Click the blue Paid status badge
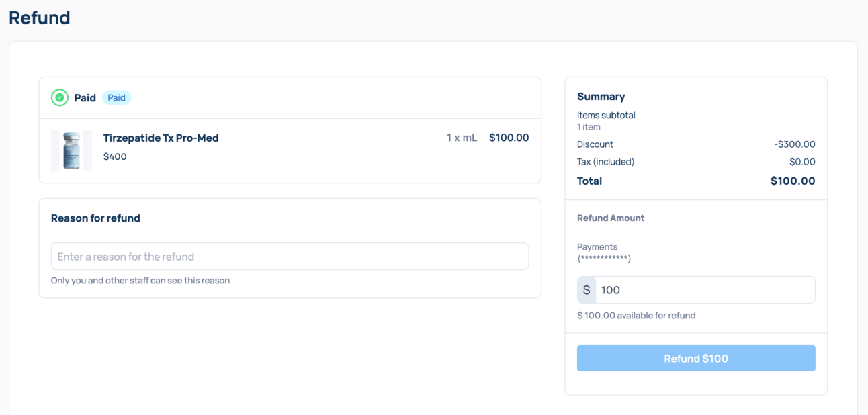 [116, 98]
